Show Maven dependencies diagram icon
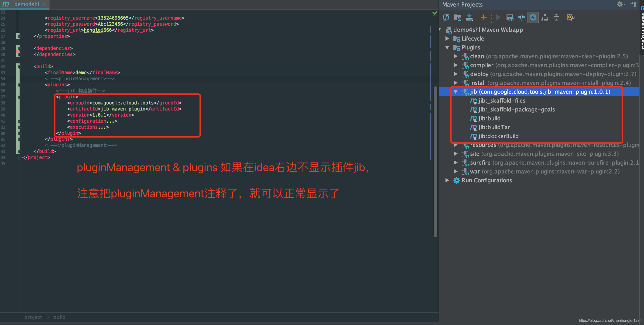 545,17
